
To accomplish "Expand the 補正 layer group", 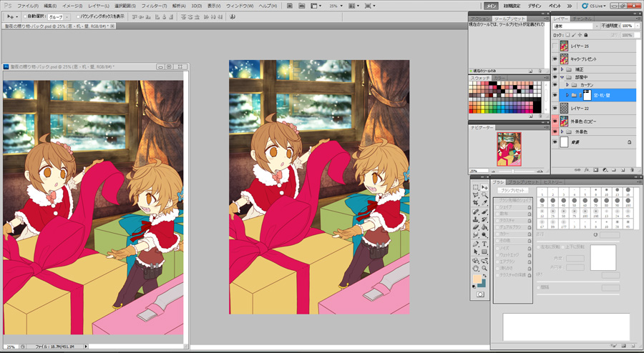I will click(x=562, y=69).
